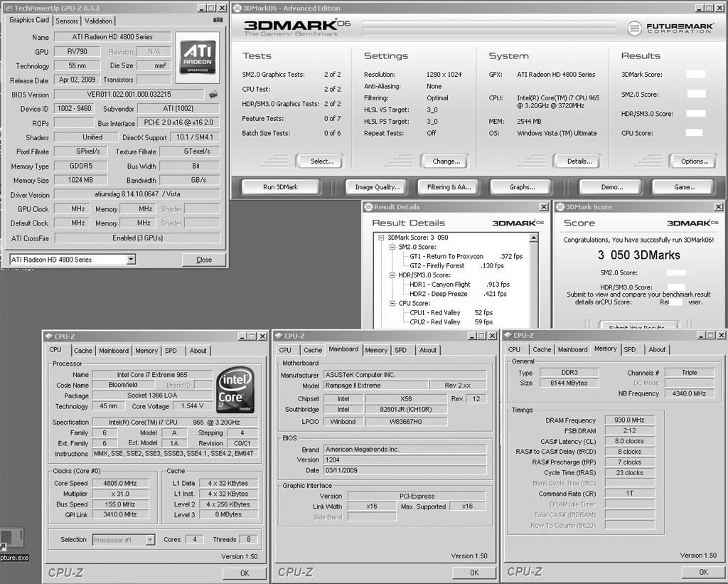Click the 3DMark06 logo in main window
Viewport: 728px width, 584px height.
point(296,28)
